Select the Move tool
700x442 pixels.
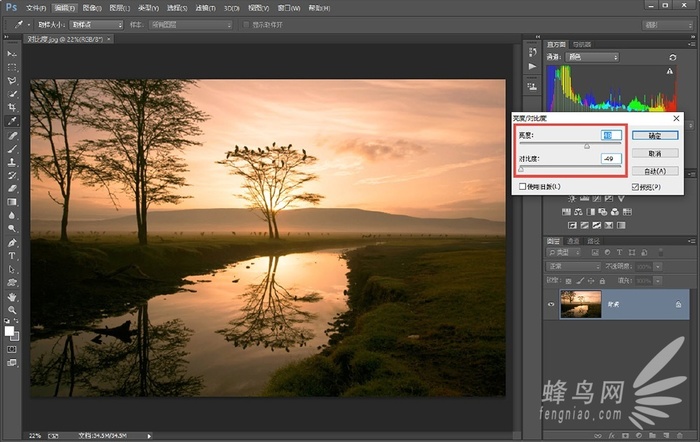(12, 54)
